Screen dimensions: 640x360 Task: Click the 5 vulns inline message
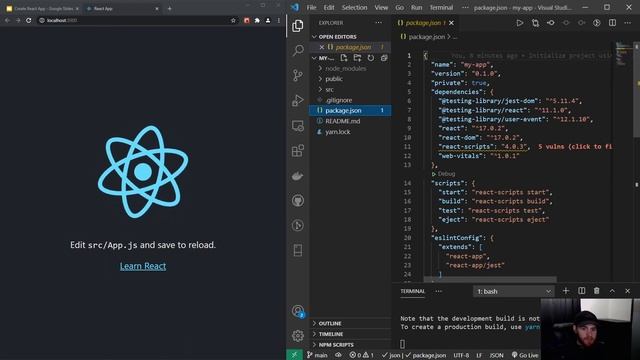[x=575, y=147]
